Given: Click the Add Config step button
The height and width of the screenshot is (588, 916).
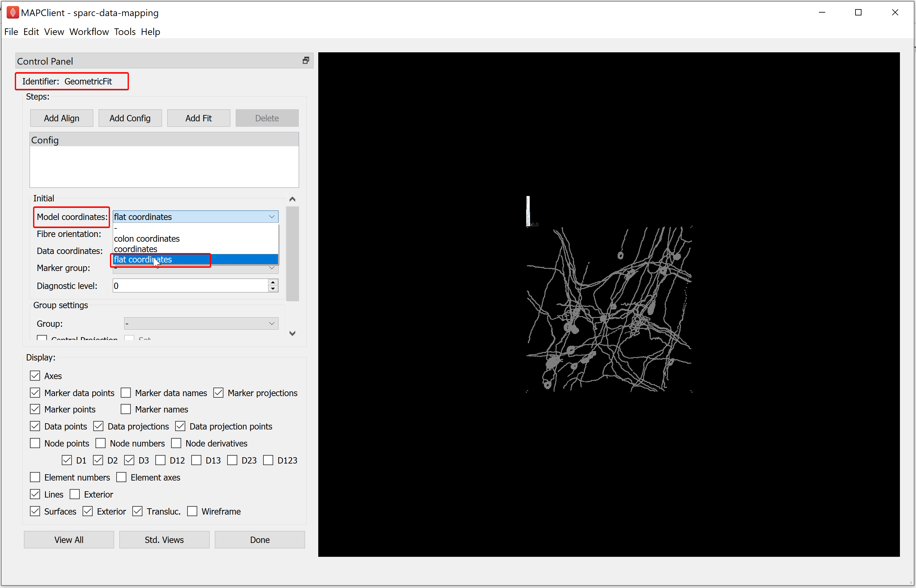Looking at the screenshot, I should click(130, 118).
